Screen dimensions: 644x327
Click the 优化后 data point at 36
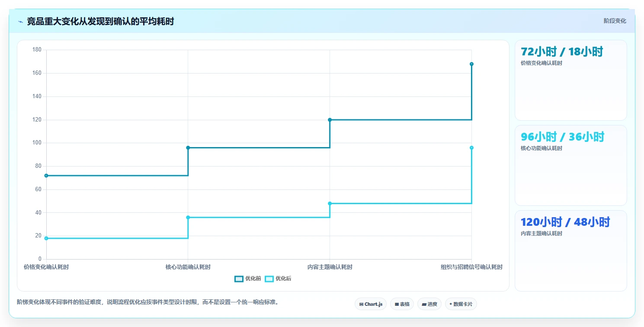188,217
